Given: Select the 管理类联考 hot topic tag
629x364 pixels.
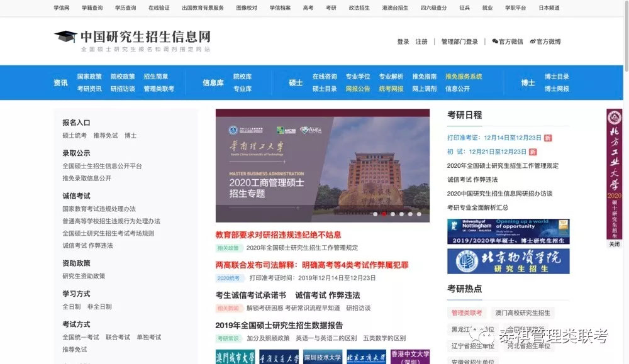Looking at the screenshot, I should click(467, 312).
